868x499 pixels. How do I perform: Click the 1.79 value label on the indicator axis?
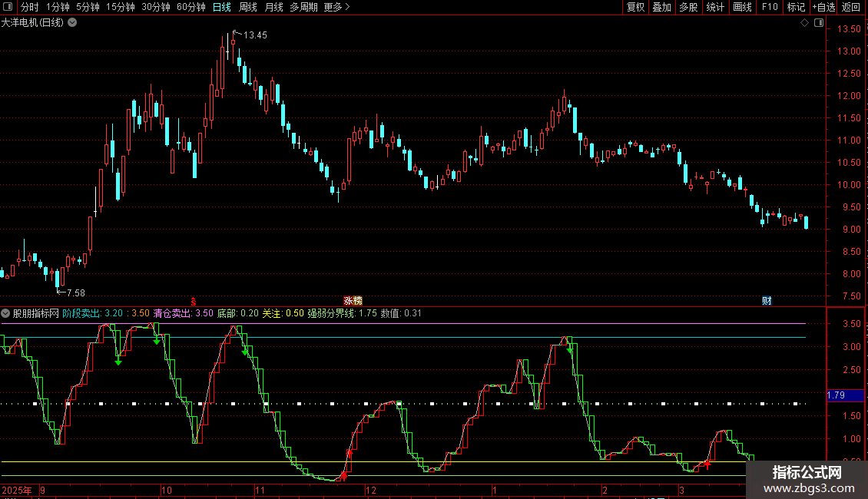[837, 396]
